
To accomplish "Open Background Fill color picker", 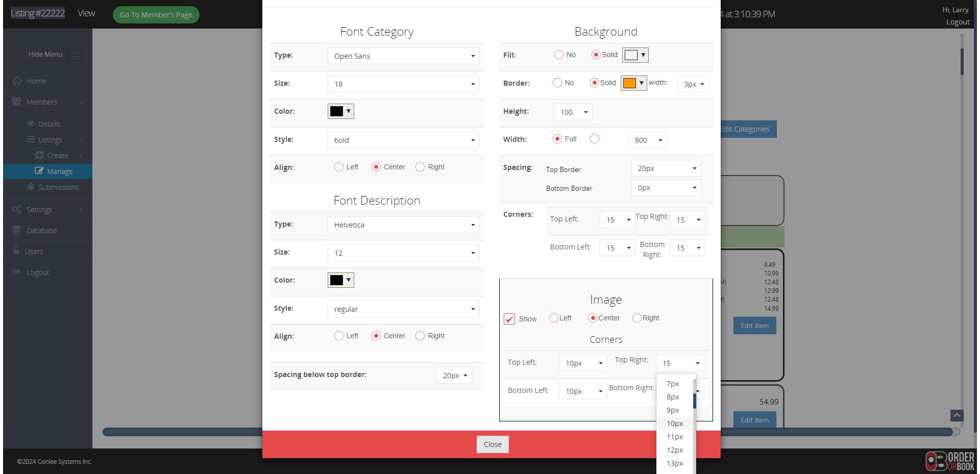I will pyautogui.click(x=635, y=55).
